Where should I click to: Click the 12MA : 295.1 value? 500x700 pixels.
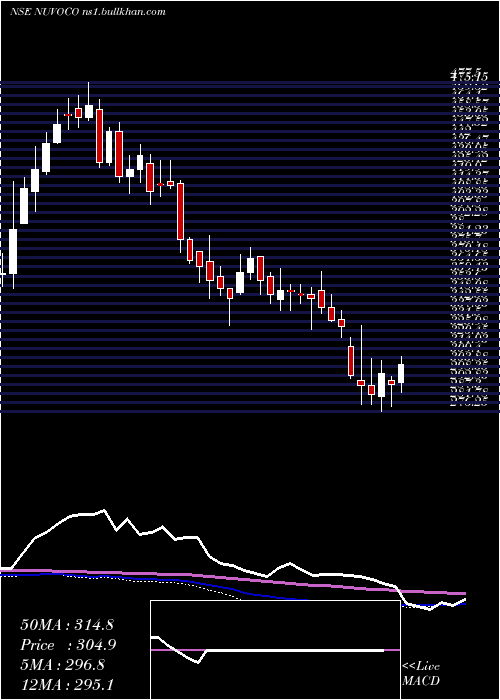pos(67,684)
